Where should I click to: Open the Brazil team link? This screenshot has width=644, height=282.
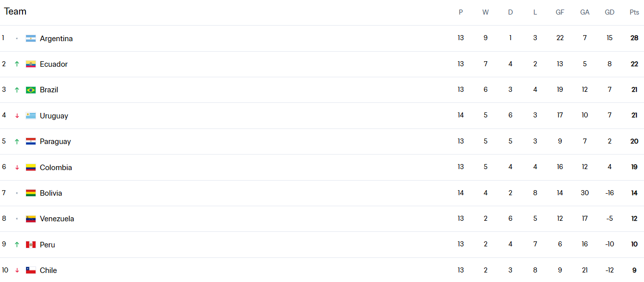point(49,90)
